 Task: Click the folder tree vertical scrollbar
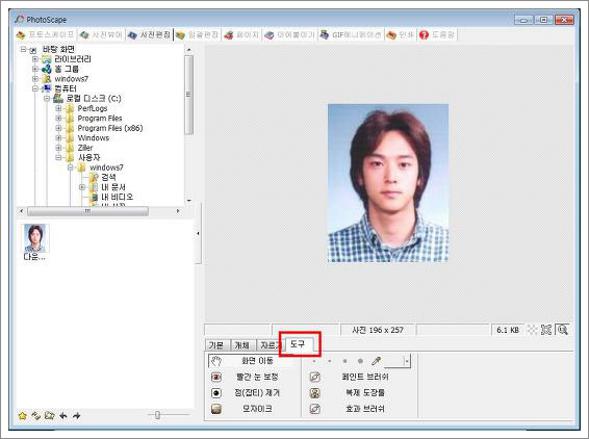point(189,95)
